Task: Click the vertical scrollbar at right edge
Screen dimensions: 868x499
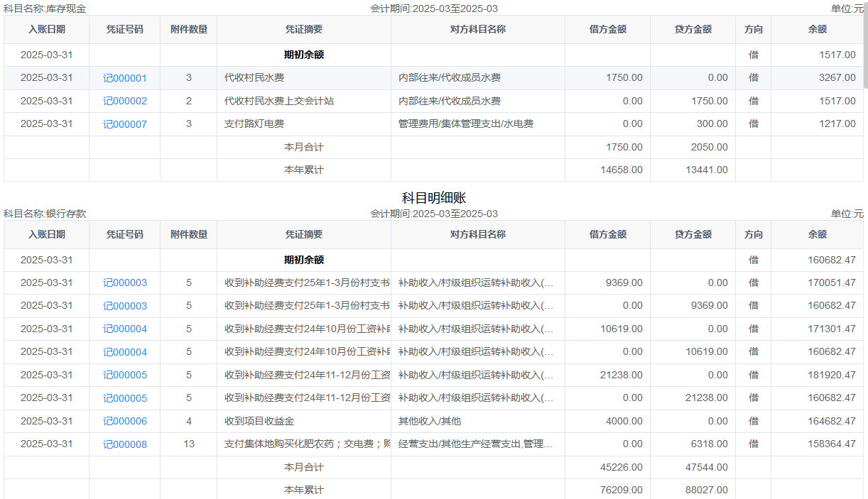Action: click(x=864, y=43)
